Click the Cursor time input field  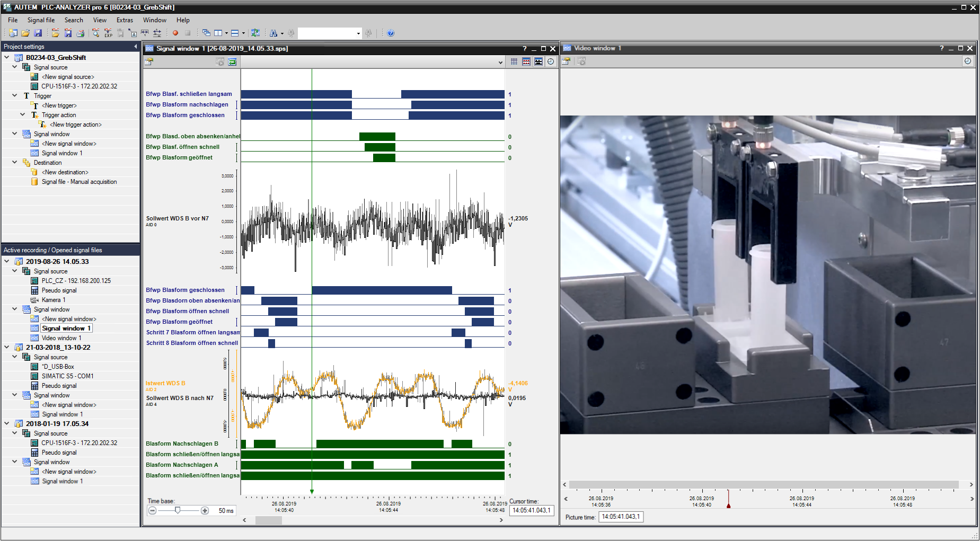[x=532, y=510]
